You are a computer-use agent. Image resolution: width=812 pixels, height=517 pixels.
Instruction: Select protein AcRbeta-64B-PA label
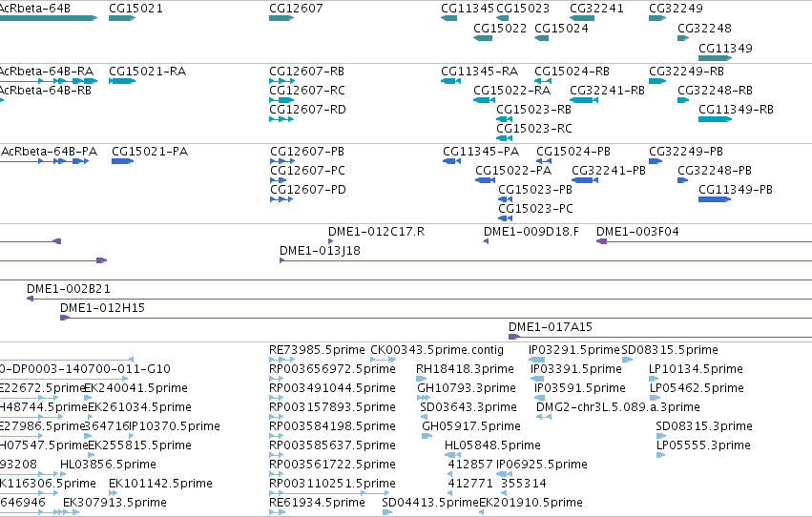pos(50,151)
